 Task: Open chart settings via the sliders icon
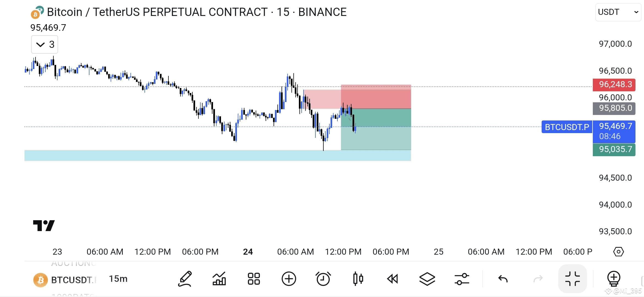coord(462,279)
